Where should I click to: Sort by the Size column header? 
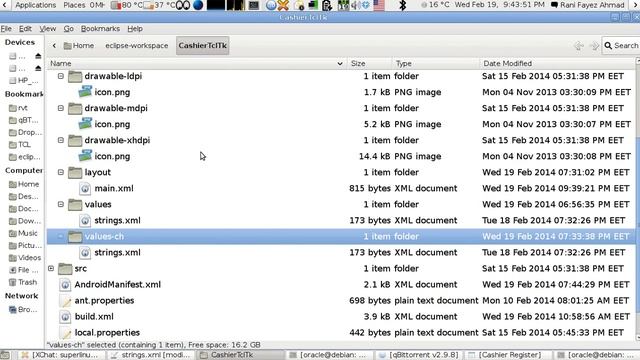pyautogui.click(x=369, y=64)
